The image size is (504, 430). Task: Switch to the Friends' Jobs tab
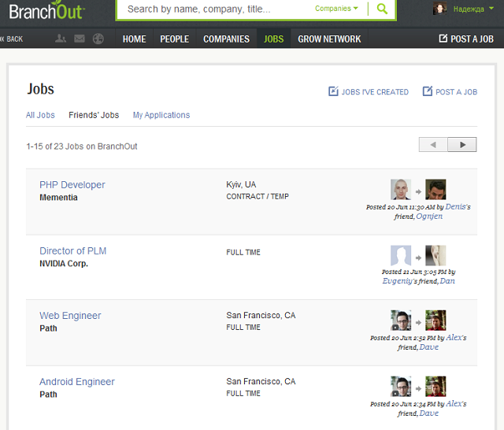point(94,115)
